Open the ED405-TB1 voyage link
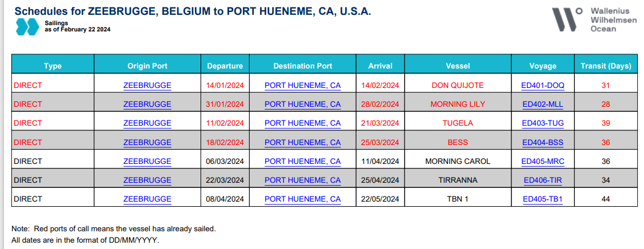The image size is (644, 249). tap(542, 199)
